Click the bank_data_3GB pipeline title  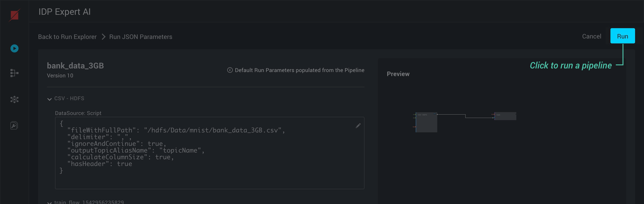[x=75, y=66]
